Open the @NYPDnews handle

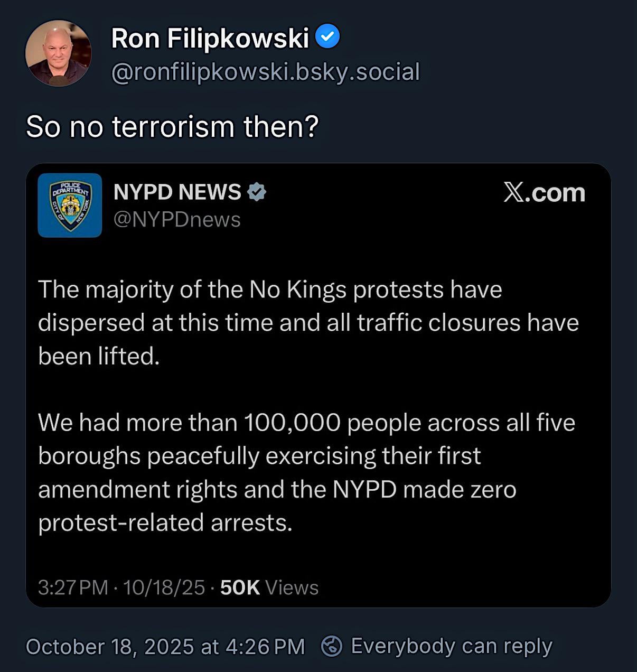tap(177, 219)
